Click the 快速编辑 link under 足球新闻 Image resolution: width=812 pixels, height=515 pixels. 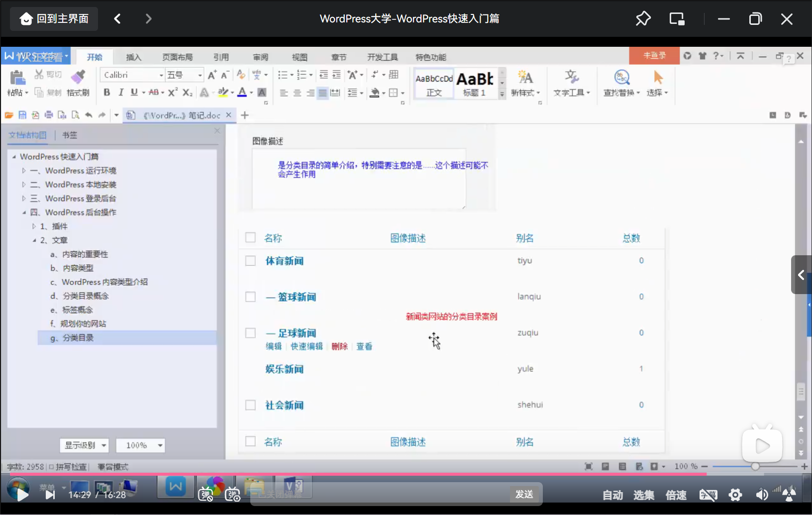[306, 346]
